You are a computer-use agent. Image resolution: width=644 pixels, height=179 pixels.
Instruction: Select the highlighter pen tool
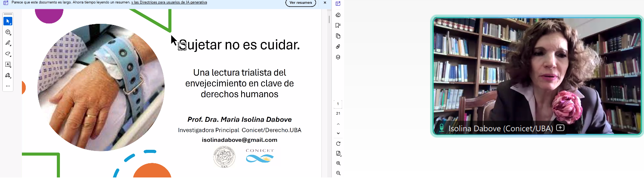pyautogui.click(x=8, y=43)
